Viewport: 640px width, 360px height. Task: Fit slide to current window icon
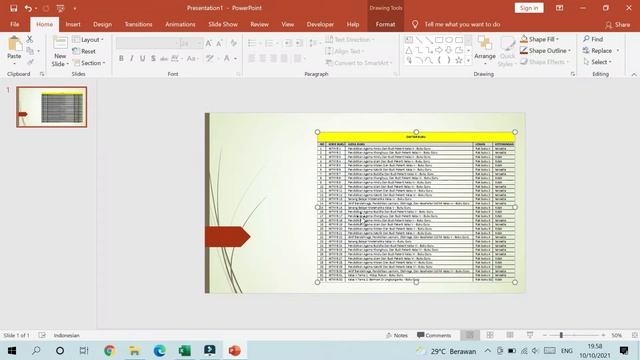634,335
